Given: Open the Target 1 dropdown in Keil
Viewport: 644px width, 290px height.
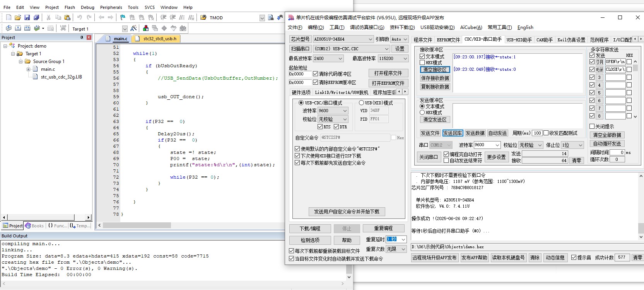Looking at the screenshot, I should click(x=125, y=29).
